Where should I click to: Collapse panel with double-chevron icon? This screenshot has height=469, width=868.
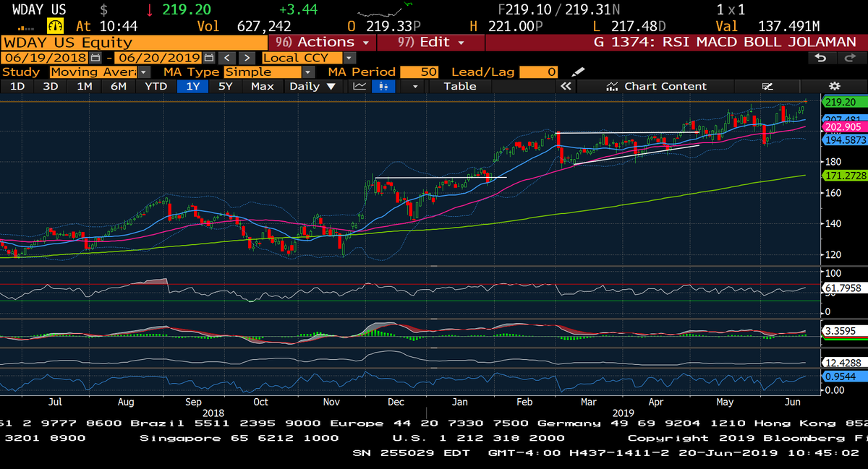pos(566,86)
